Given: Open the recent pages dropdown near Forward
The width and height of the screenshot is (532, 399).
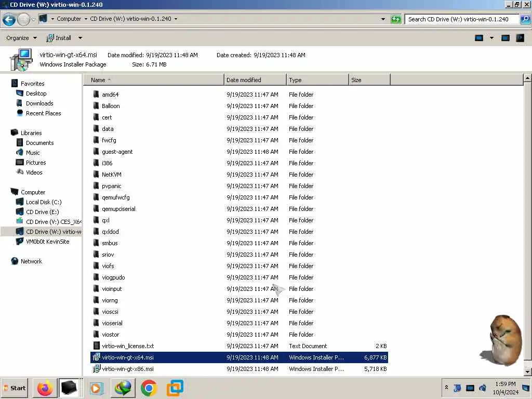Looking at the screenshot, I should tap(33, 19).
